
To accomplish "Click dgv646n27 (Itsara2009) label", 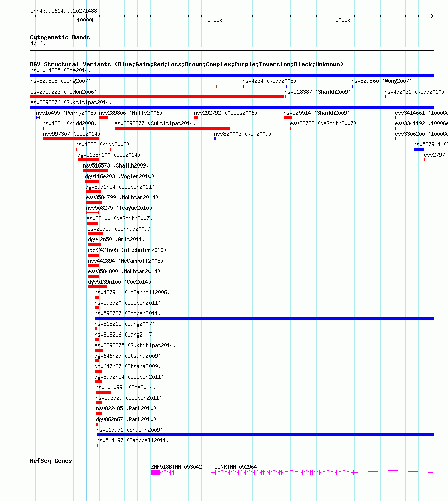I will click(127, 356).
